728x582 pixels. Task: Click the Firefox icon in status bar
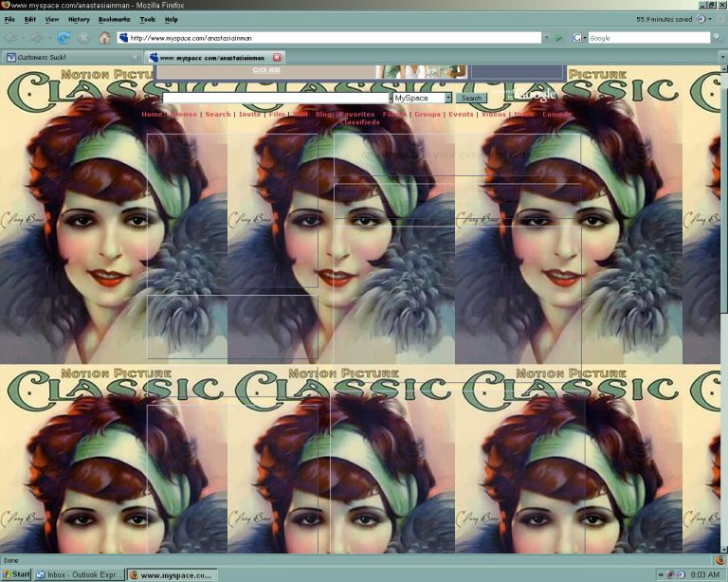click(x=719, y=560)
